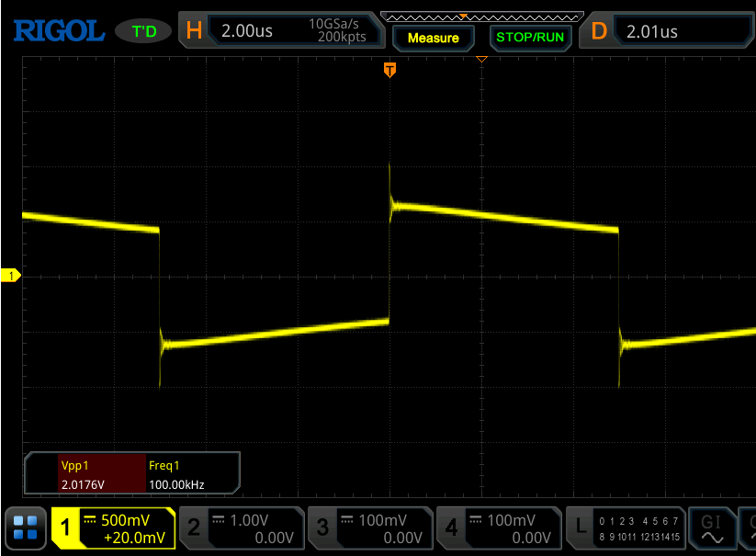Viewport: 756px width, 556px height.
Task: Toggle channel 1 500mV label
Action: tap(113, 528)
